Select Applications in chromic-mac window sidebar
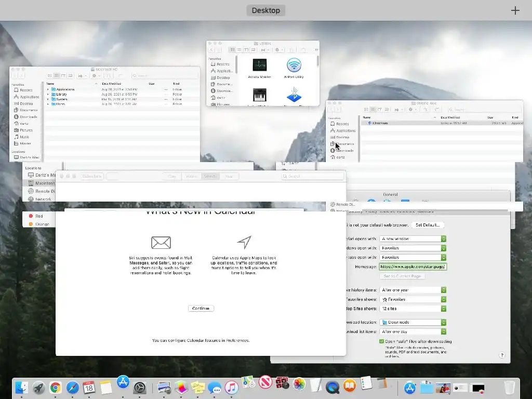This screenshot has width=532, height=399. (x=343, y=130)
